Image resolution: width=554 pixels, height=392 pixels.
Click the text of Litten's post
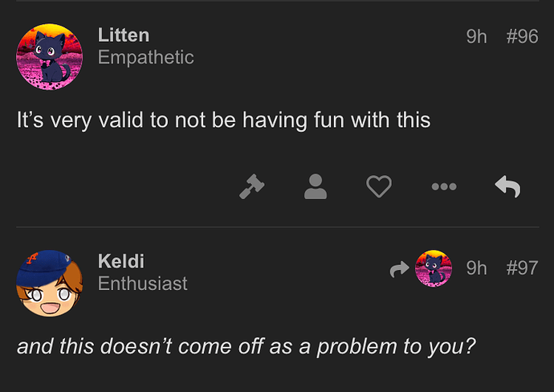click(x=224, y=120)
